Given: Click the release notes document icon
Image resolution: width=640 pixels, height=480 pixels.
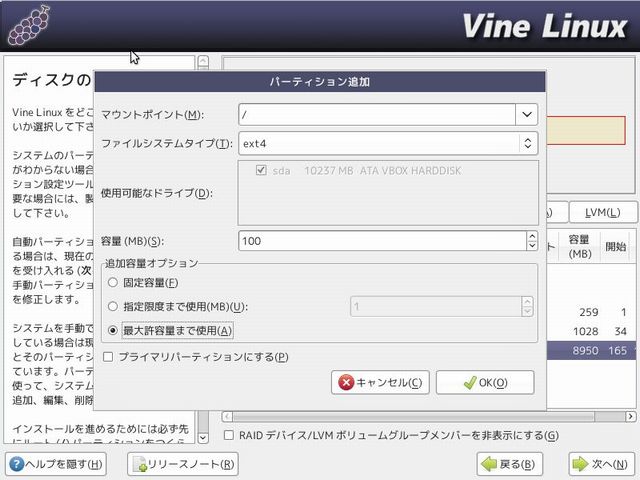Looking at the screenshot, I should [140, 464].
